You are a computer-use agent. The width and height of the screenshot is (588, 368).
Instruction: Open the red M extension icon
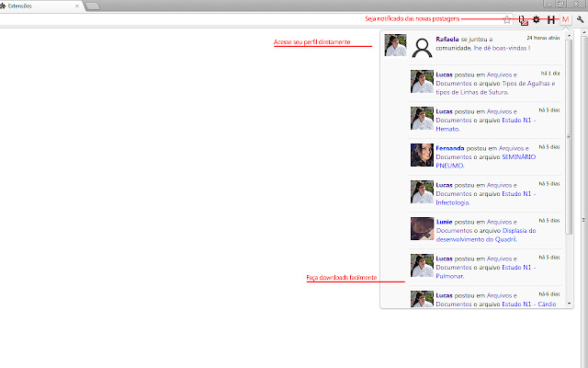566,19
